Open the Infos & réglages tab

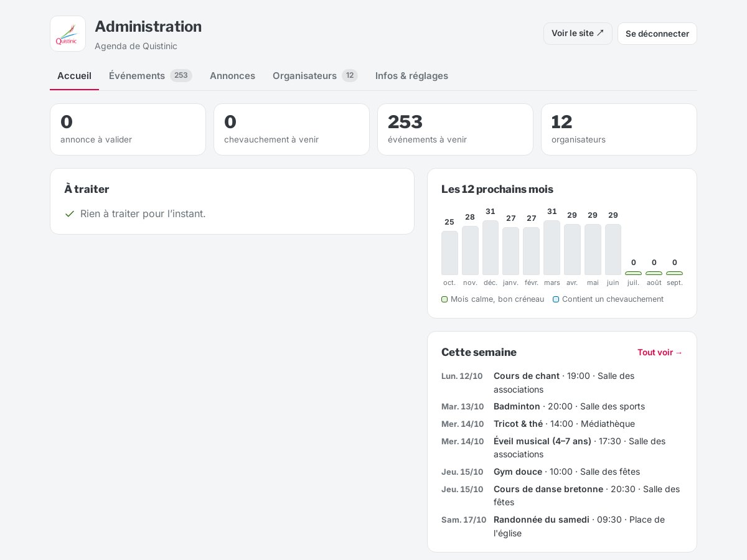(411, 76)
